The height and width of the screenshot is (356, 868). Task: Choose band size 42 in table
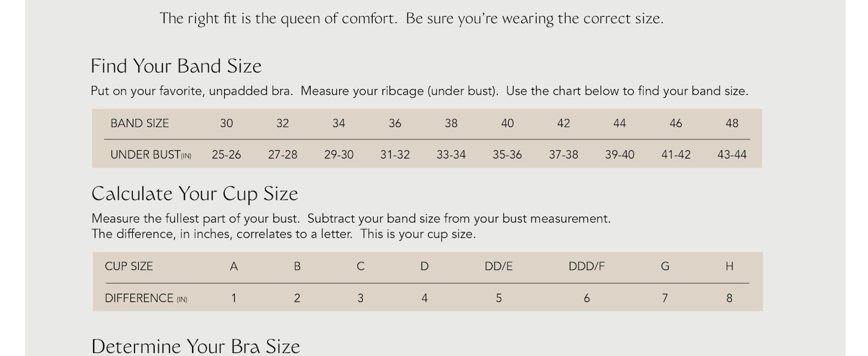click(563, 123)
